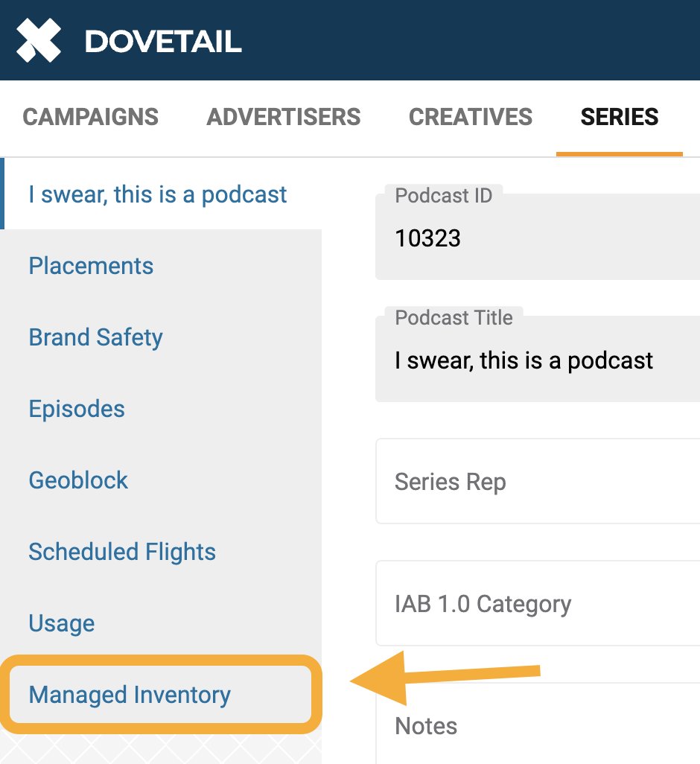Click the Podcast Title field
Image resolution: width=700 pixels, height=764 pixels.
(x=538, y=359)
